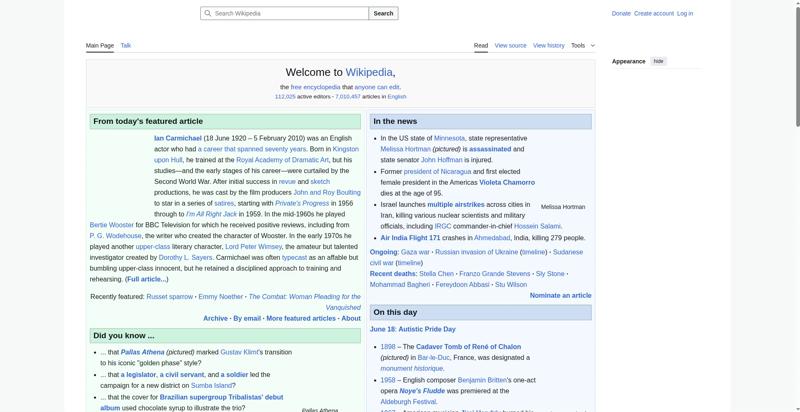Open the Stella Chen recent deaths link
This screenshot has height=412, width=800.
(x=436, y=274)
